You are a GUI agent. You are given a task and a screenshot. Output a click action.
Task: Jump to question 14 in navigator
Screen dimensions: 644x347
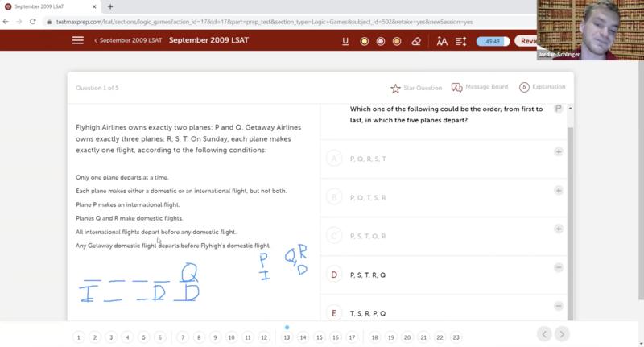(x=303, y=337)
